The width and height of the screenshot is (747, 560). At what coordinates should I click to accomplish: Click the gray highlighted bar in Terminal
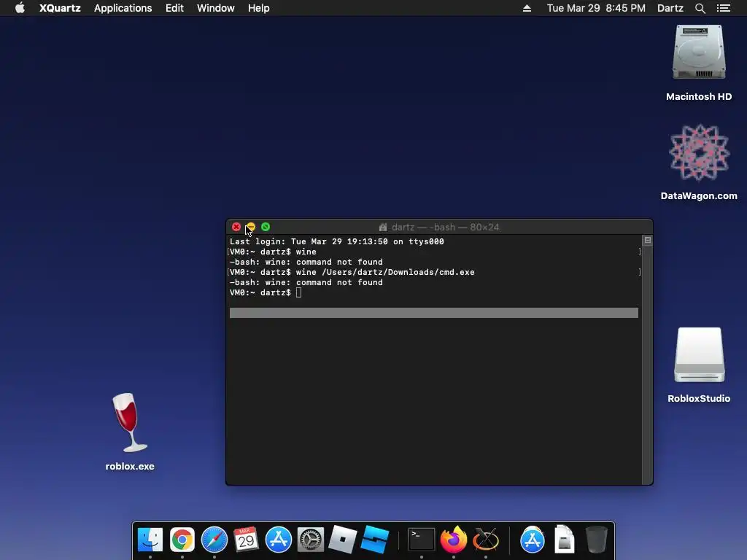click(x=434, y=313)
